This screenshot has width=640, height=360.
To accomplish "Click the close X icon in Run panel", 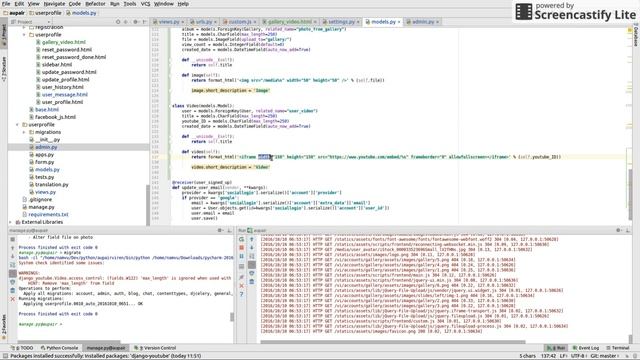I will 241,286.
